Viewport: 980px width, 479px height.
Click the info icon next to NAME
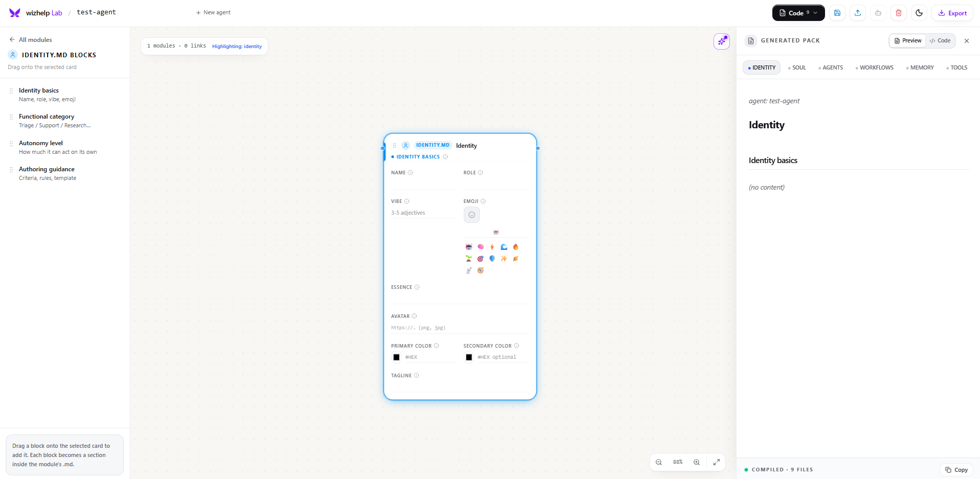[x=410, y=173]
